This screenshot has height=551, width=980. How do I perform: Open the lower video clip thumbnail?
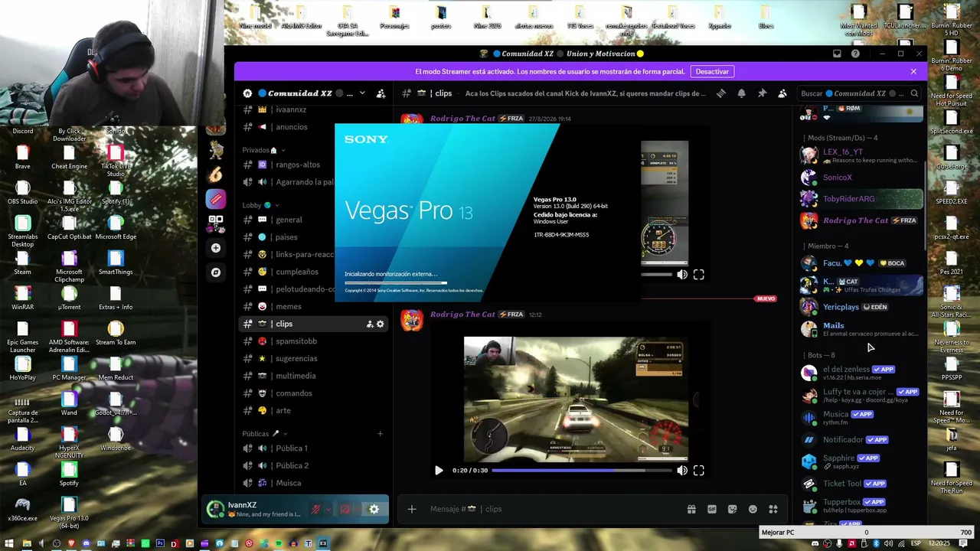pyautogui.click(x=576, y=399)
